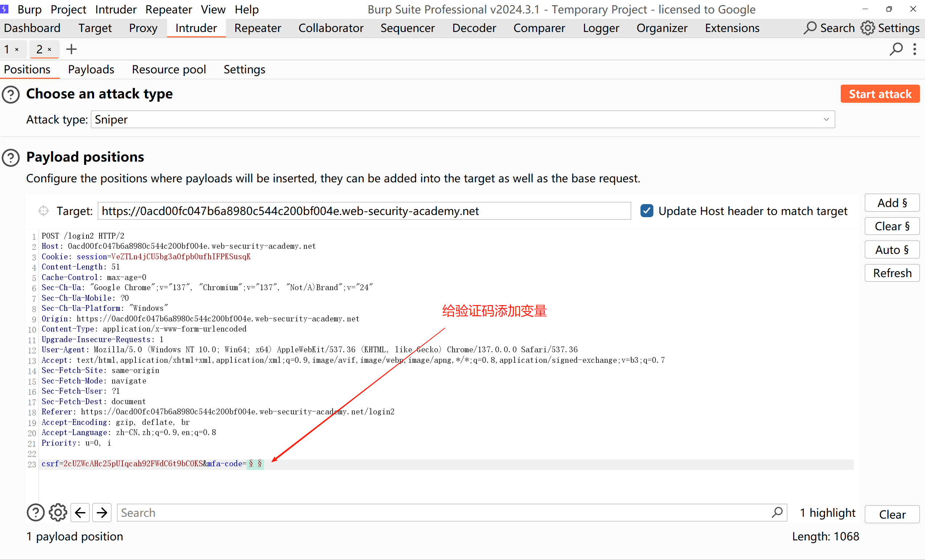Open help for Choose an attack type
The image size is (925, 560).
pyautogui.click(x=11, y=94)
